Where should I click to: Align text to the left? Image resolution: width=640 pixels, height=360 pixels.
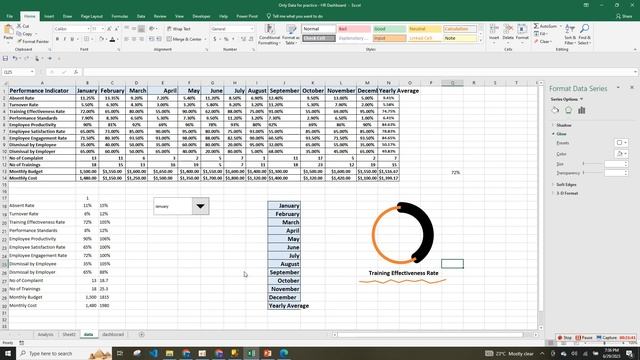point(127,39)
